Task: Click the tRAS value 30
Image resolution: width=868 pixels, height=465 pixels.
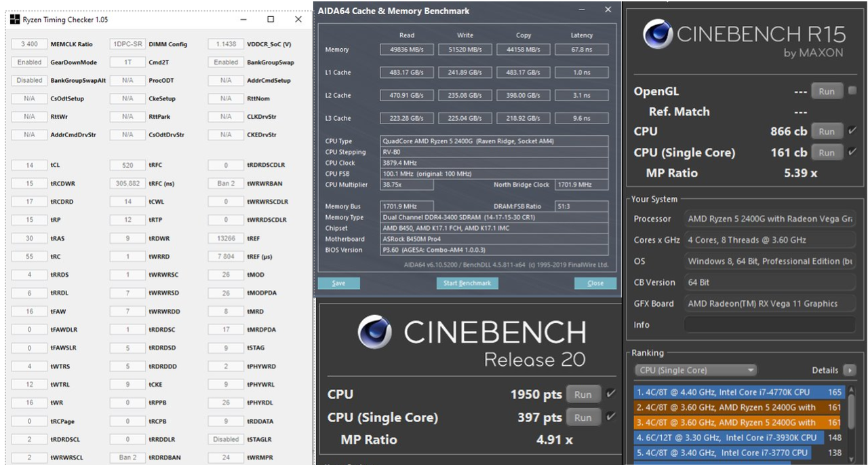Action: [x=29, y=238]
